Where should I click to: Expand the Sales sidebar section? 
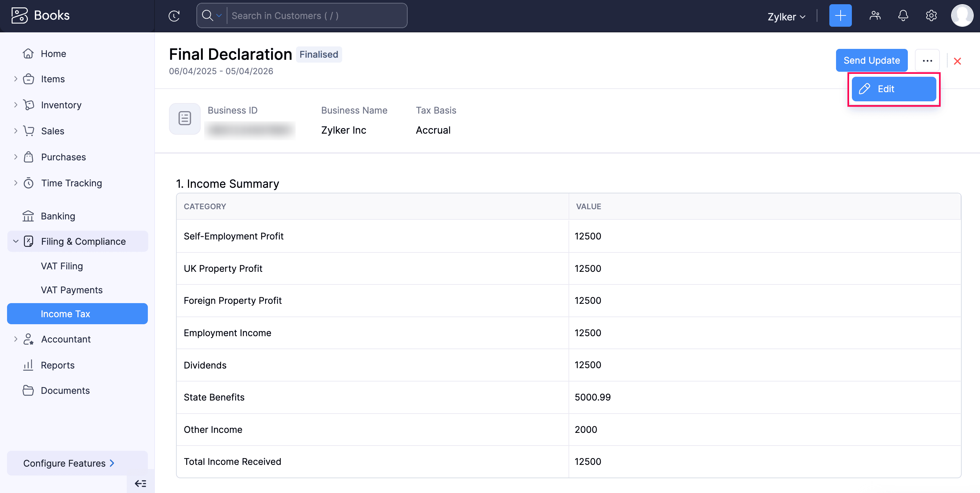point(15,131)
